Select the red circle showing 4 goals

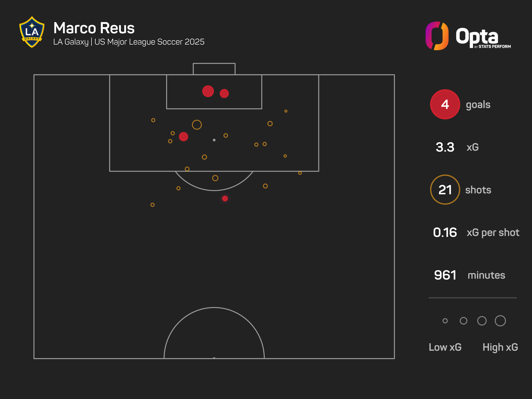(x=445, y=104)
